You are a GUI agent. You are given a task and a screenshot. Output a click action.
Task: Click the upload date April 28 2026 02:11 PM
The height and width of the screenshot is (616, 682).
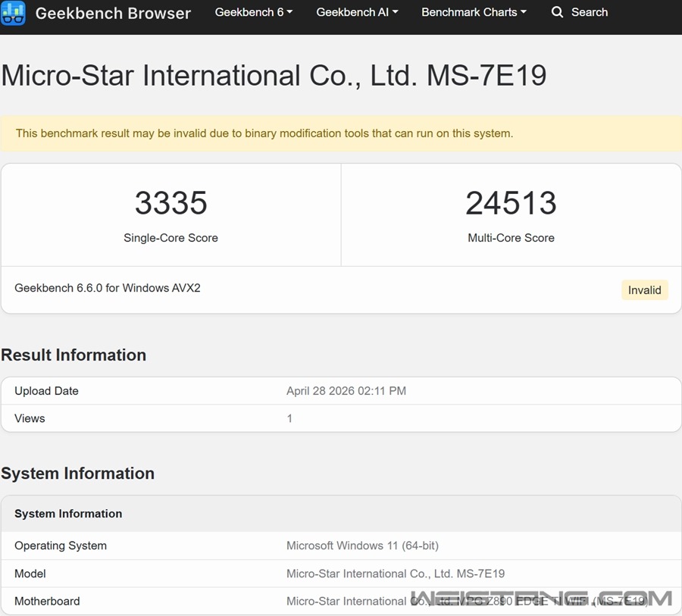(x=346, y=391)
